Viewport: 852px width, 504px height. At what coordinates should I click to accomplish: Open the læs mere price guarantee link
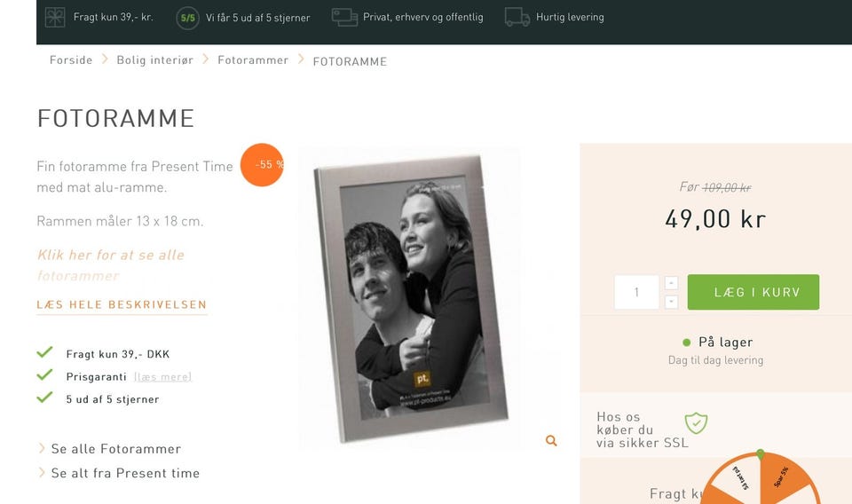163,376
